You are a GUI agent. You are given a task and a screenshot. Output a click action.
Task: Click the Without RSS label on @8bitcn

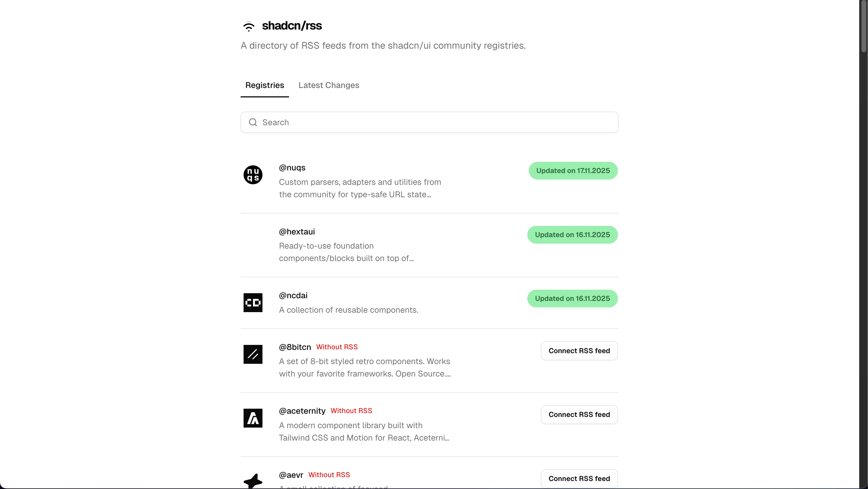tap(337, 347)
